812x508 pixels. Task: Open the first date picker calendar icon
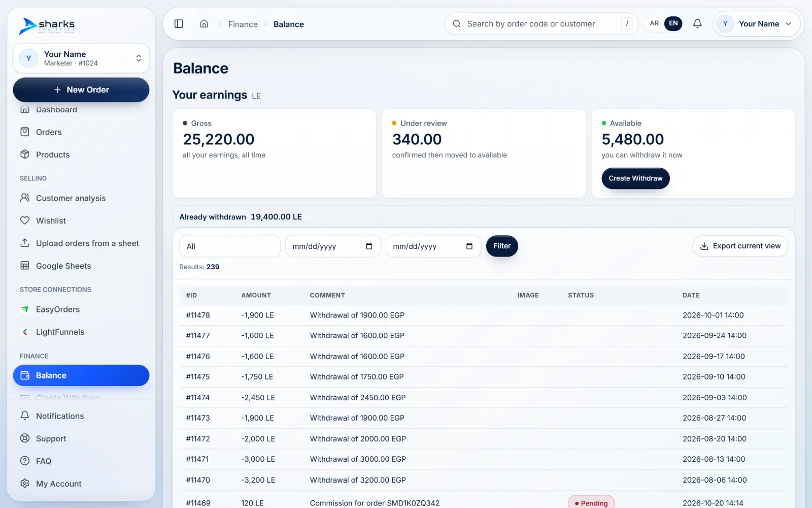click(369, 246)
